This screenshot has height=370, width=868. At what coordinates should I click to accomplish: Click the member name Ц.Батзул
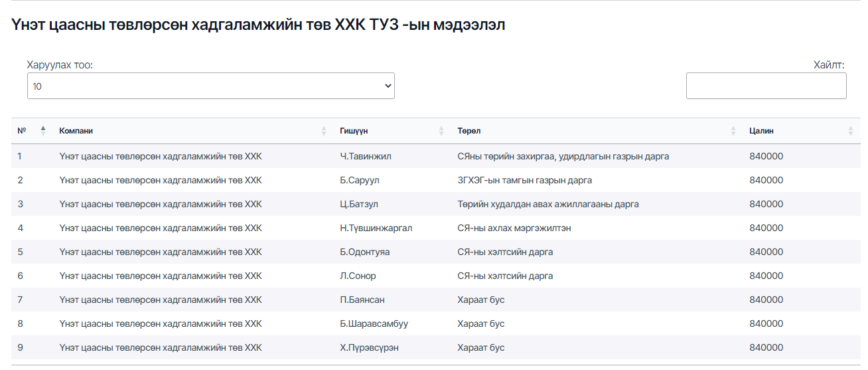tap(359, 204)
